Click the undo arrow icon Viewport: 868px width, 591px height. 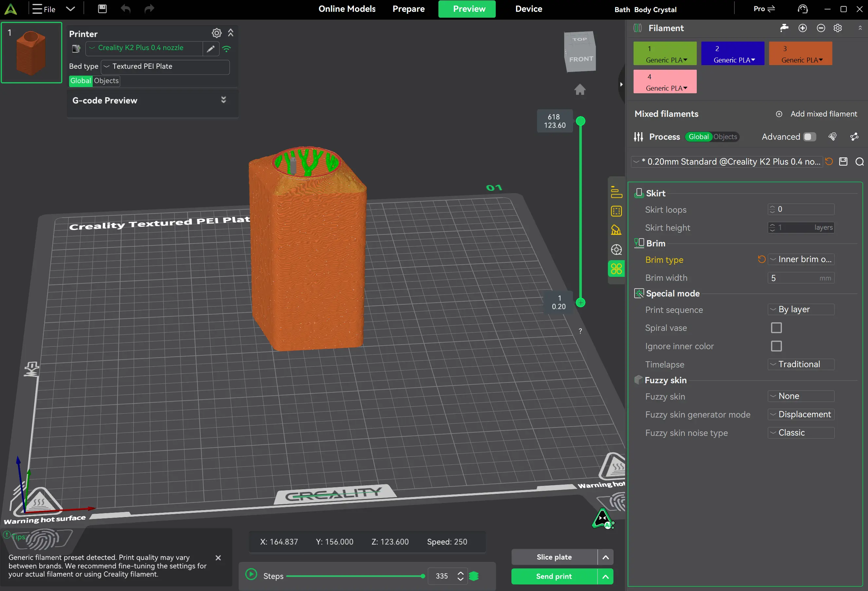point(125,9)
